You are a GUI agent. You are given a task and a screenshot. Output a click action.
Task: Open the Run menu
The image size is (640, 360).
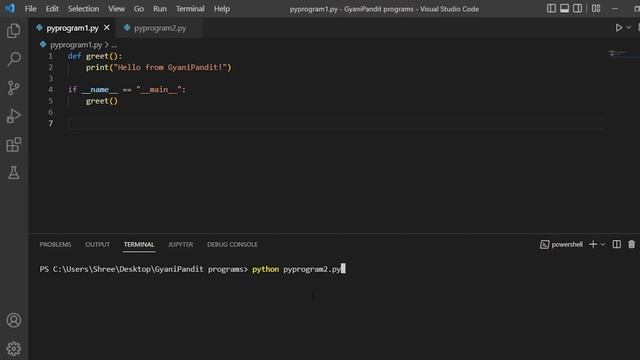pos(160,9)
